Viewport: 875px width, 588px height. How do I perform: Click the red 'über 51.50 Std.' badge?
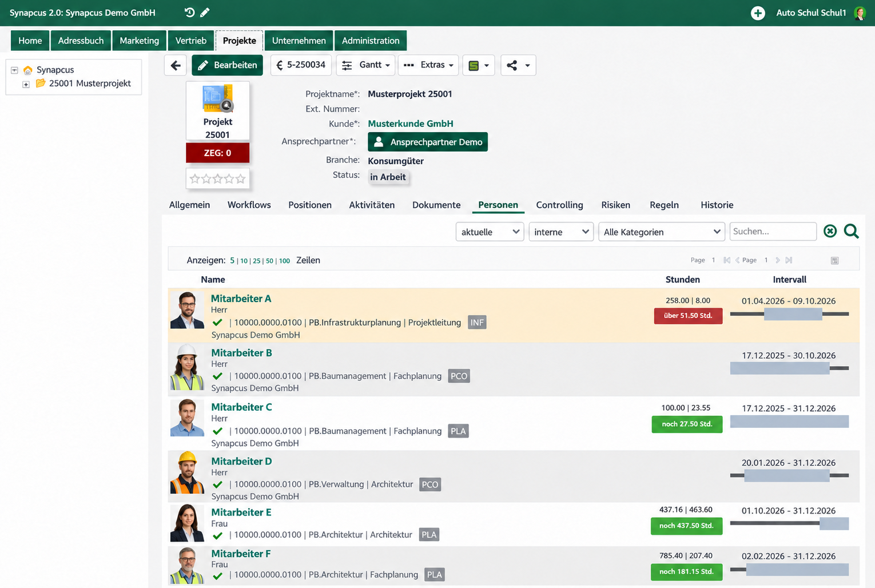(688, 316)
